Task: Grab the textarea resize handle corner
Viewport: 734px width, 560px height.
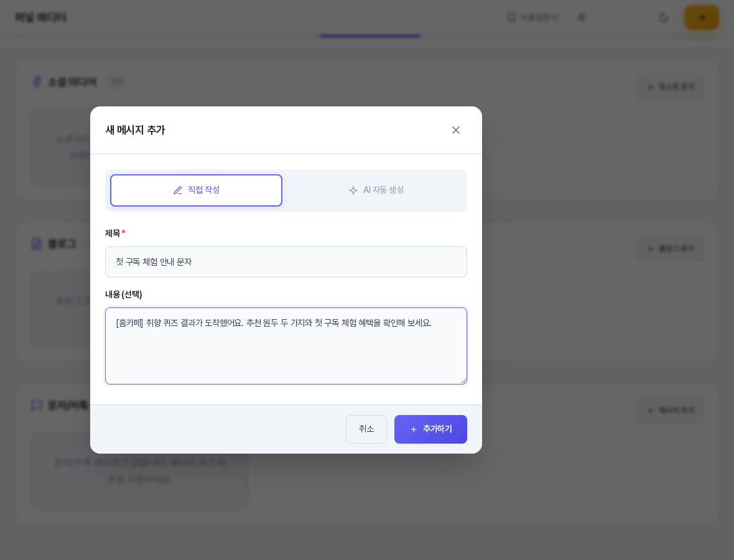Action: [x=463, y=381]
